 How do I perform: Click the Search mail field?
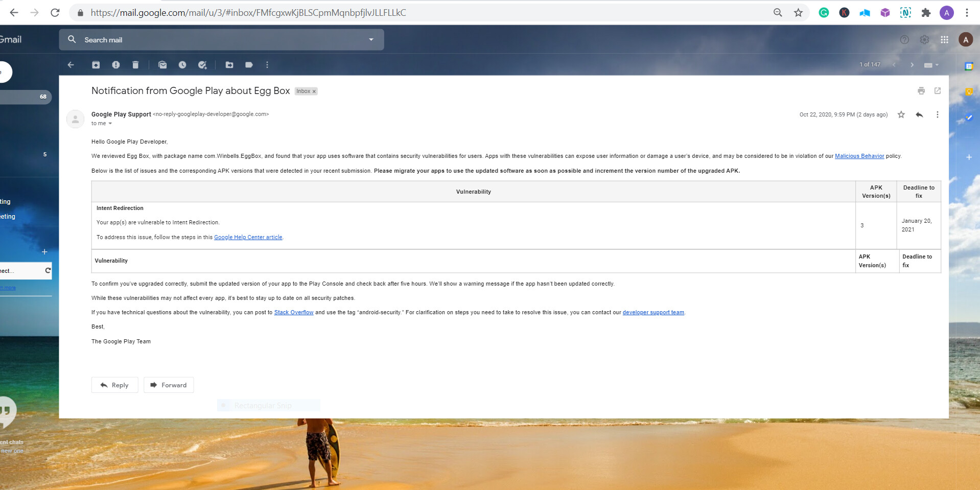click(x=221, y=40)
